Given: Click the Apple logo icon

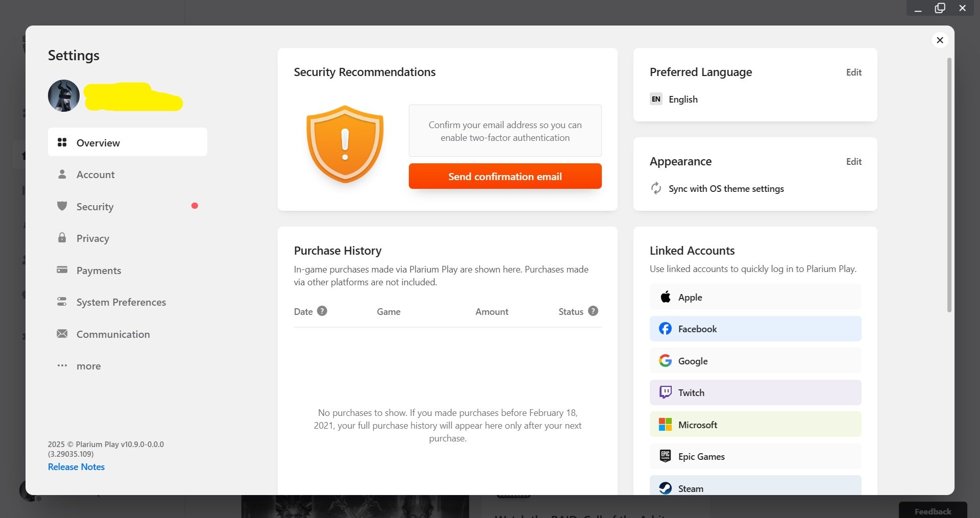Looking at the screenshot, I should point(665,297).
